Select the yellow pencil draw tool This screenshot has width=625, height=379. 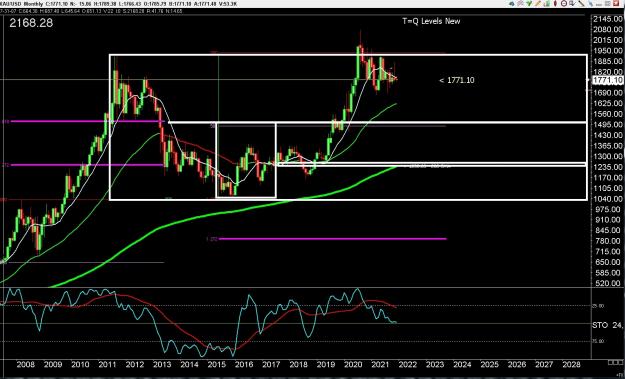click(x=538, y=4)
